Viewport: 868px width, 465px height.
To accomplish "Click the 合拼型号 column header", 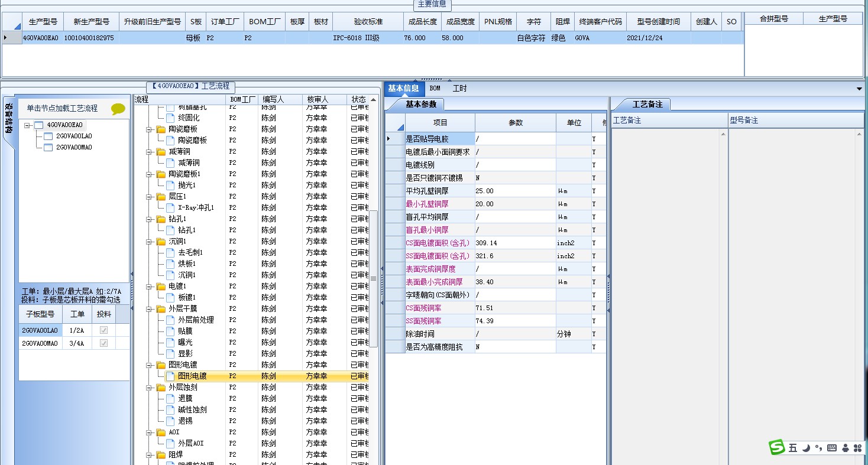I will point(774,19).
